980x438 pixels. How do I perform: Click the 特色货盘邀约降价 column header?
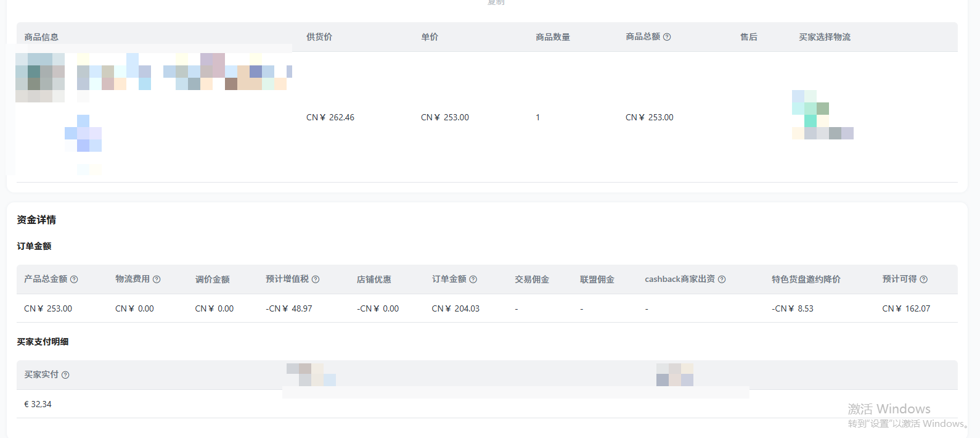click(x=806, y=279)
